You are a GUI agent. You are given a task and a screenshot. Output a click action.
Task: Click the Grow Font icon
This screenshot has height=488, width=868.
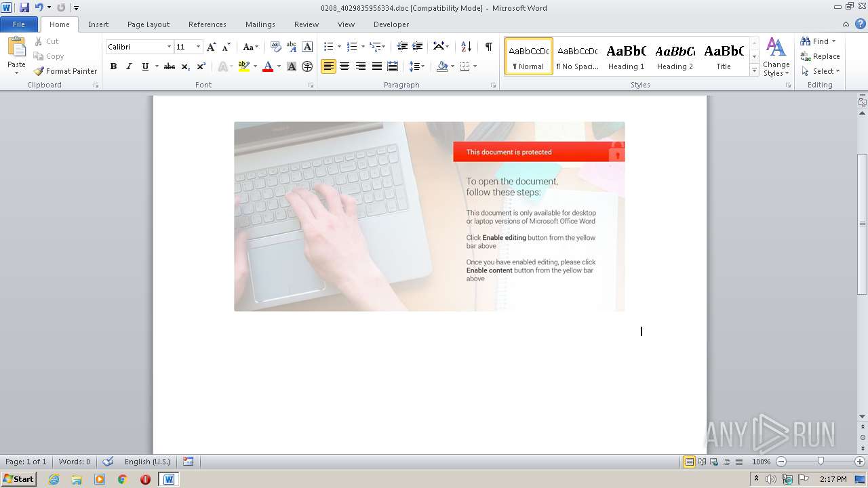[212, 47]
